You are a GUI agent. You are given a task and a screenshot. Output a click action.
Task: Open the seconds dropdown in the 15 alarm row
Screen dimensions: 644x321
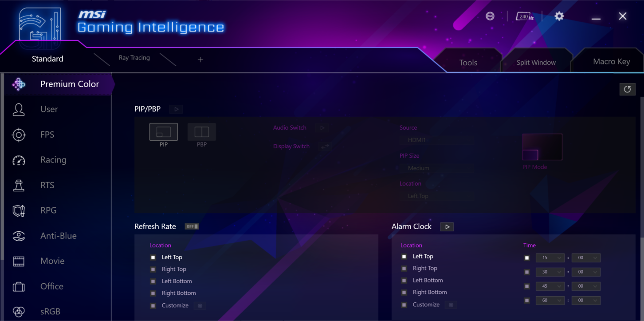[586, 258]
